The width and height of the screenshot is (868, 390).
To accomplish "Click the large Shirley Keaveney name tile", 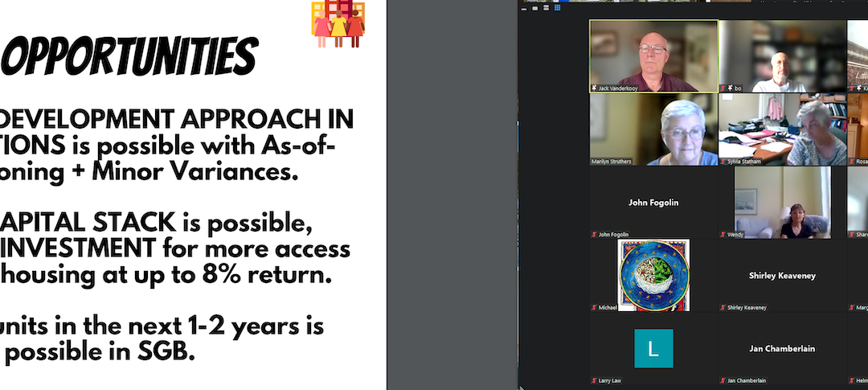I will [x=781, y=275].
